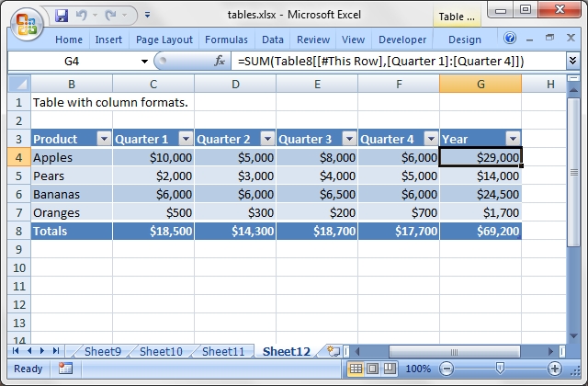Image resolution: width=588 pixels, height=386 pixels.
Task: Click the zoom slider handle
Action: click(x=500, y=368)
